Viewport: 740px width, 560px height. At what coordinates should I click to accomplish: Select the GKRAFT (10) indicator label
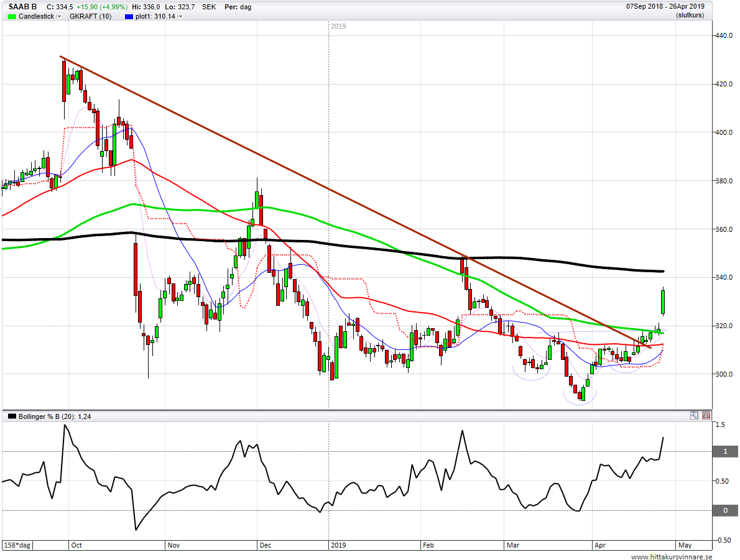(91, 16)
